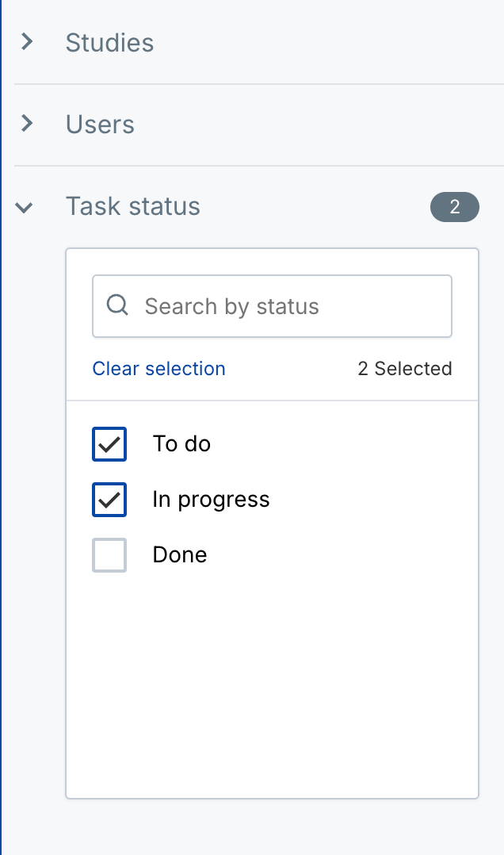
Task: Select the Done option label
Action: 180,554
